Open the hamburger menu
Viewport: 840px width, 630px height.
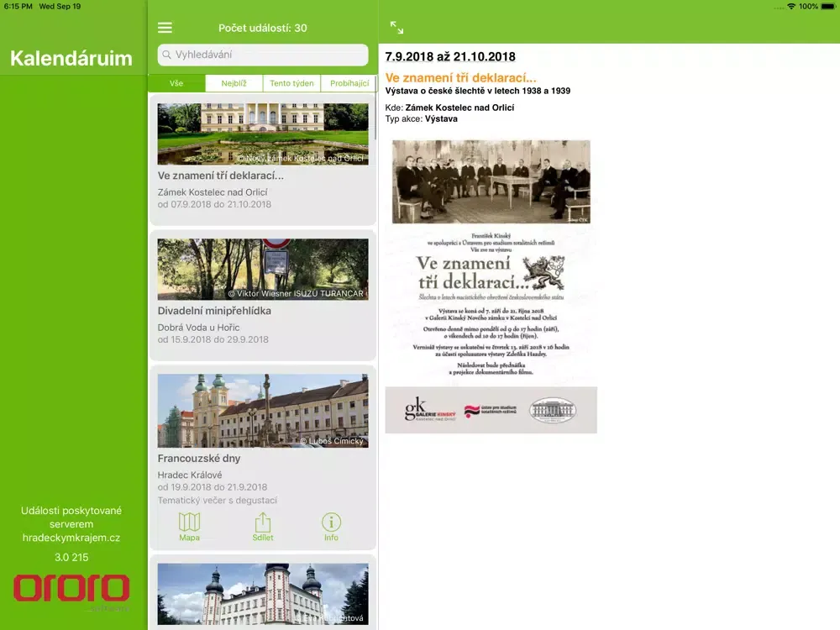tap(165, 28)
